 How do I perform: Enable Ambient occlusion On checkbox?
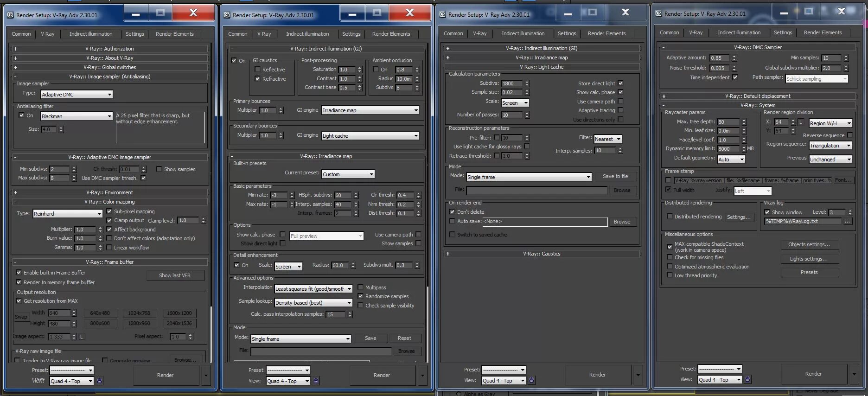point(376,70)
